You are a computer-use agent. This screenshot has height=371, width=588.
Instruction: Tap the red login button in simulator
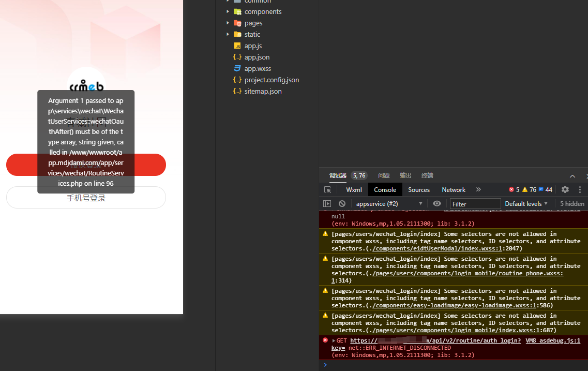(86, 165)
